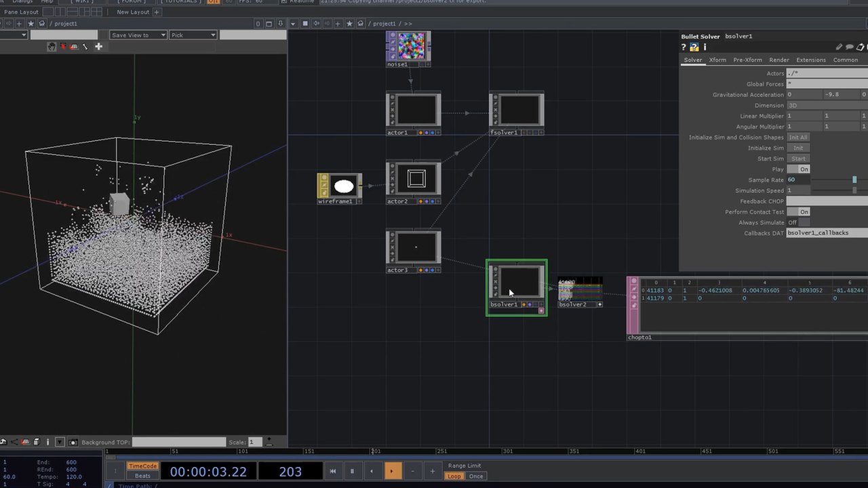Viewport: 868px width, 488px height.
Task: Switch to the Solver parameter tab
Action: click(x=693, y=60)
